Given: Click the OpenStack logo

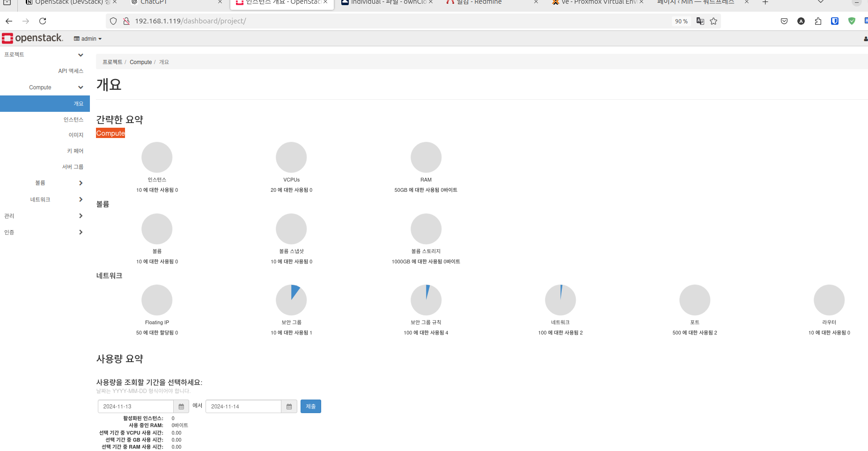Looking at the screenshot, I should click(32, 38).
